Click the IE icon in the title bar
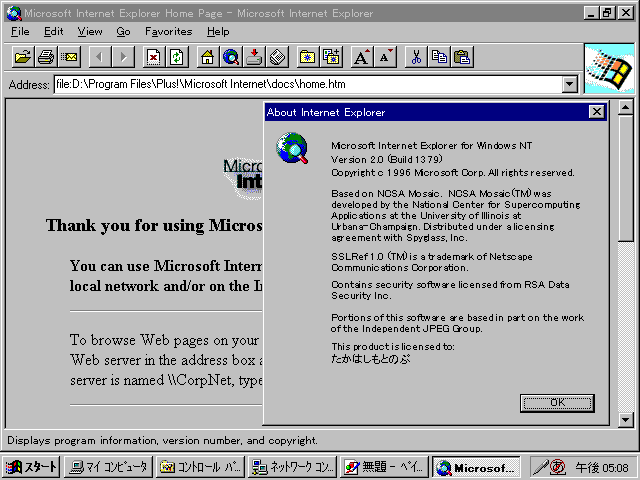640x480 pixels. point(14,13)
